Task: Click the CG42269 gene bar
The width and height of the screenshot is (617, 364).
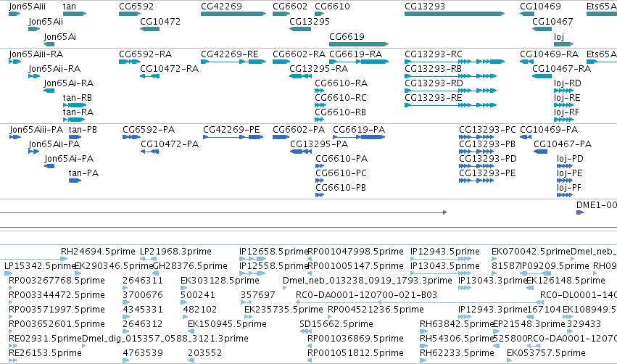Action: coord(233,14)
